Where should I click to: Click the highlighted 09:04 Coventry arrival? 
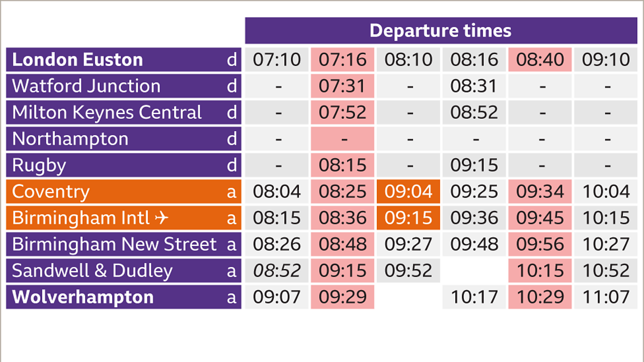click(408, 192)
